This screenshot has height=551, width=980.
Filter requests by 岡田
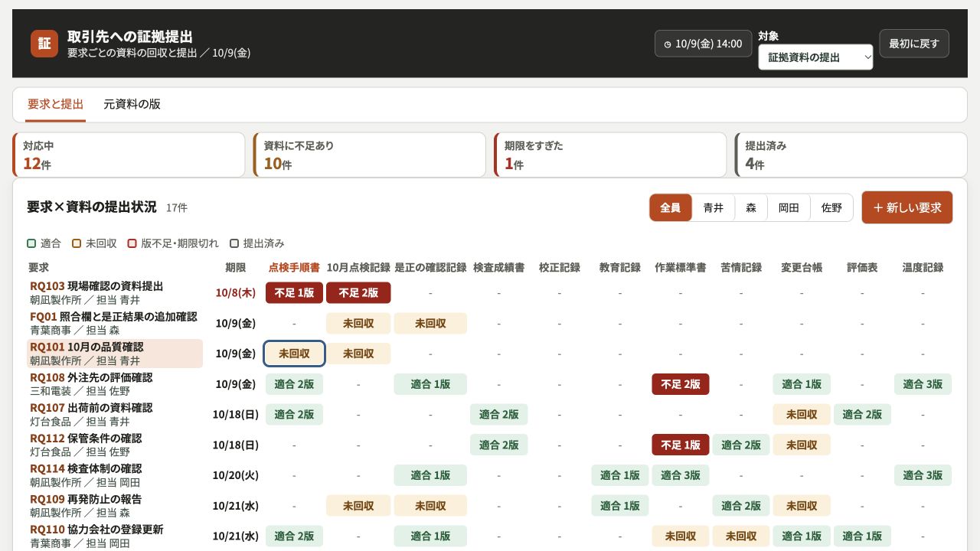[789, 207]
